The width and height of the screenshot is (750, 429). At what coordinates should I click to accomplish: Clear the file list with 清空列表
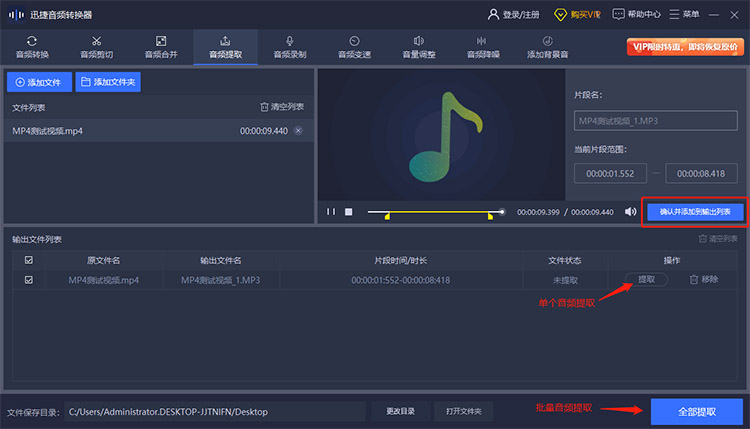click(282, 107)
